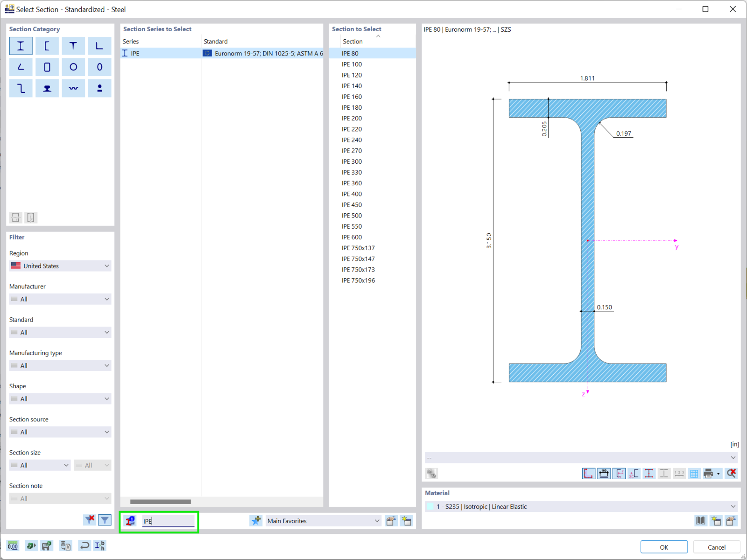Click the add to favorites star icon

coord(256,521)
